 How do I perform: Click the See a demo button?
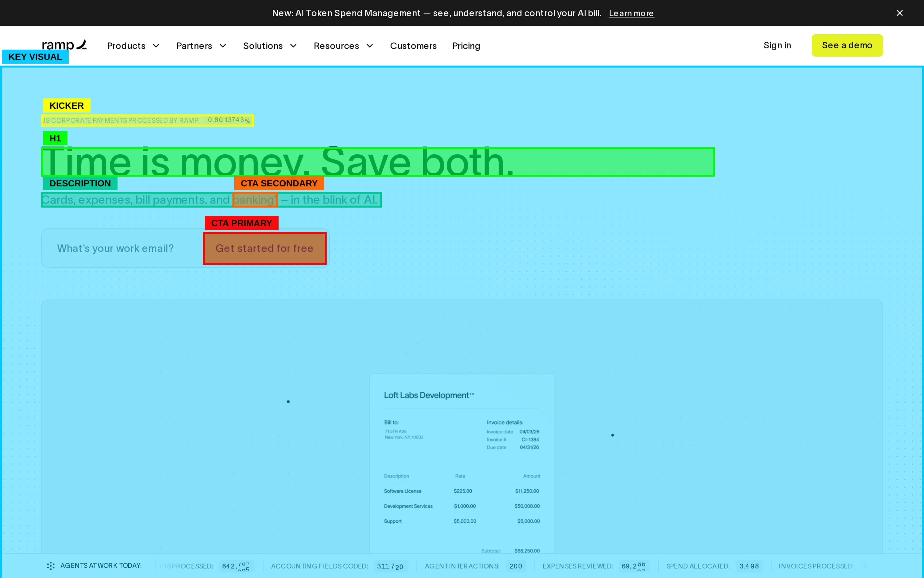pos(847,46)
